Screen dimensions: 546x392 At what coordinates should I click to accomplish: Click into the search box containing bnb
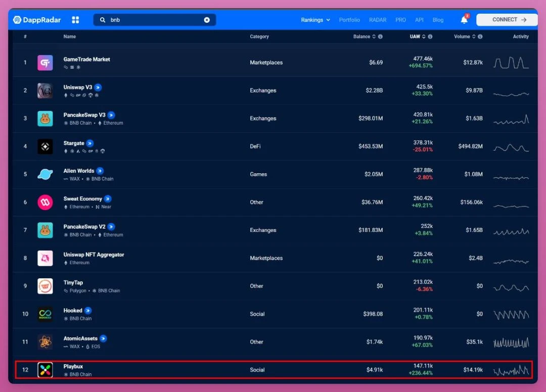152,20
